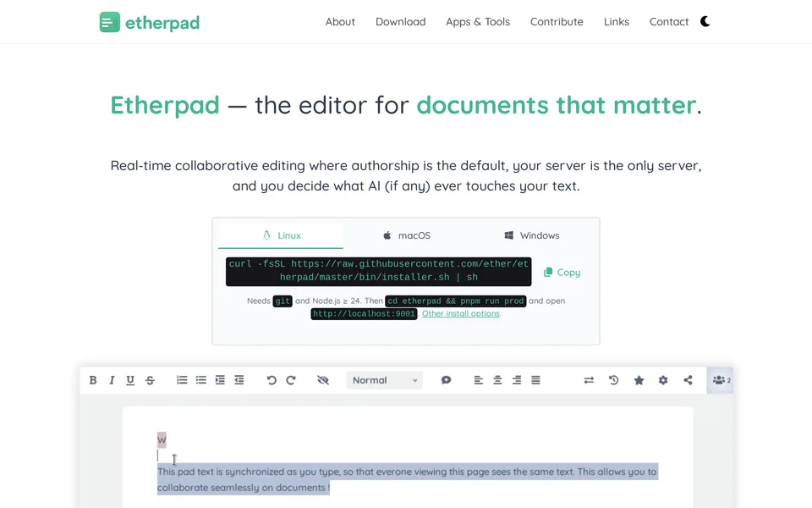Place cursor on empty line in pad
The height and width of the screenshot is (508, 812).
(x=408, y=456)
